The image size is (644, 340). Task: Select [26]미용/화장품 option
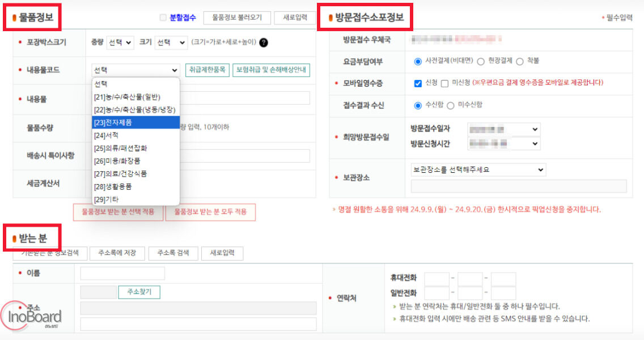click(x=135, y=160)
